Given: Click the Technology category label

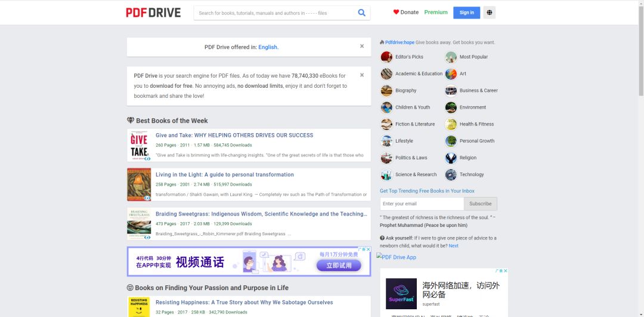Looking at the screenshot, I should pyautogui.click(x=472, y=175).
